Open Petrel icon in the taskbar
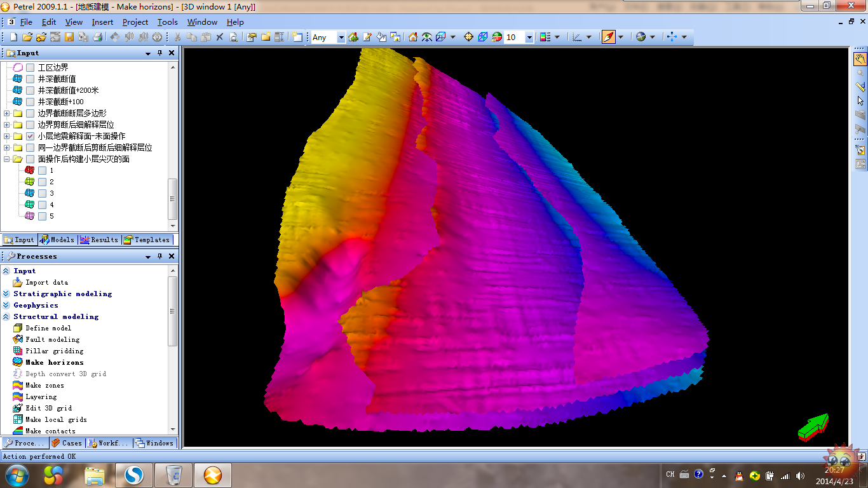 [x=213, y=475]
